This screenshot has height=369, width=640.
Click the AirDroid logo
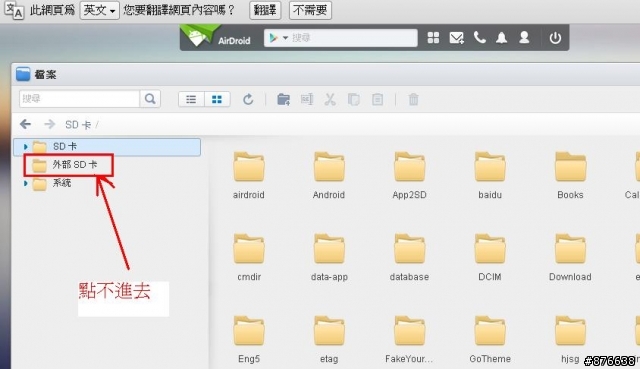point(216,37)
